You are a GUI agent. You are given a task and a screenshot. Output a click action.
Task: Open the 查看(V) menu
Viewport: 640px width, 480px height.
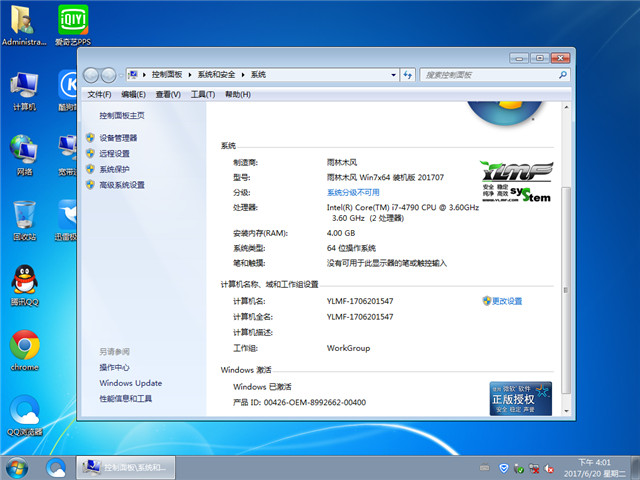[168, 95]
